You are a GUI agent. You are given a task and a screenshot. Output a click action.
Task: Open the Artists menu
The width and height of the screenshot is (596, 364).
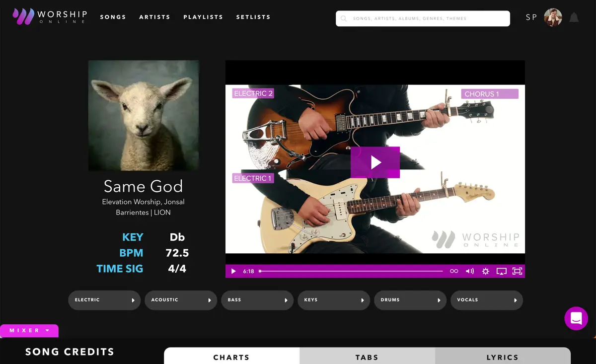click(x=154, y=17)
